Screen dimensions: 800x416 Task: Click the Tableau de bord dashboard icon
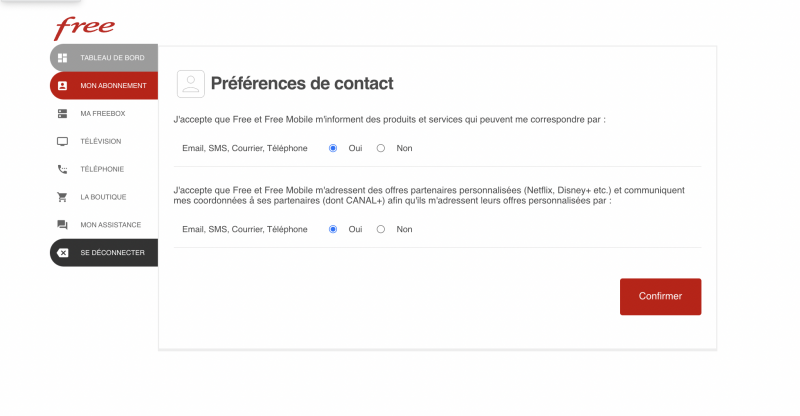point(62,58)
